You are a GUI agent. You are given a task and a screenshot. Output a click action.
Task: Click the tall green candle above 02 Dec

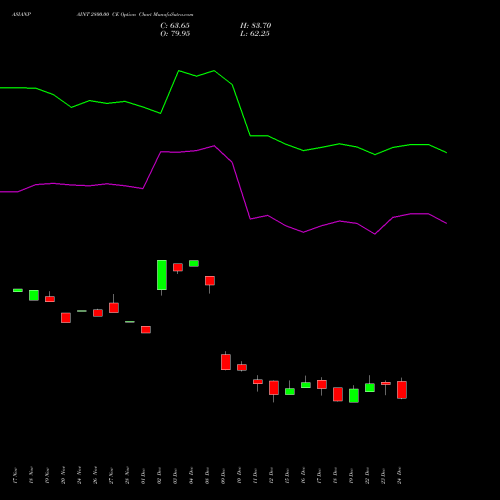pyautogui.click(x=162, y=275)
